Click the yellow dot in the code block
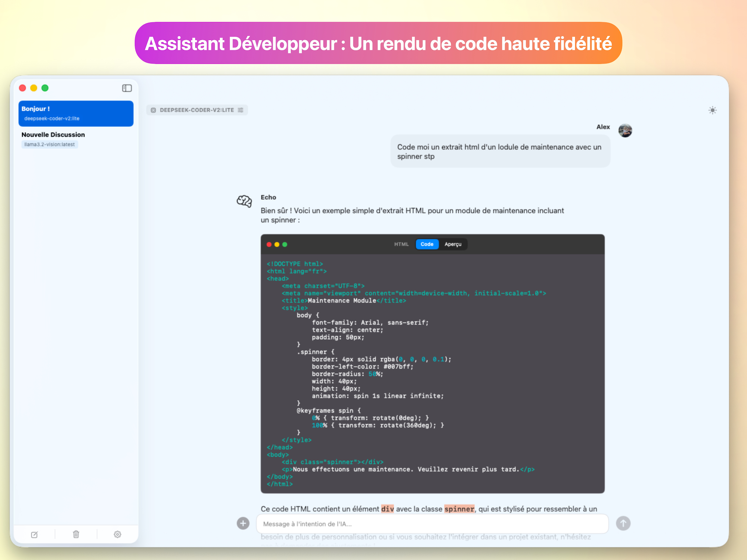Image resolution: width=747 pixels, height=560 pixels. (277, 245)
